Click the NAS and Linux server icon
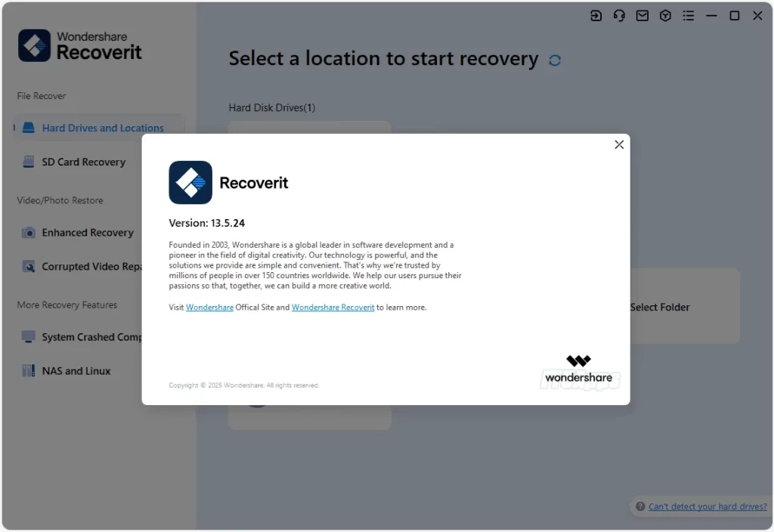 coord(29,371)
